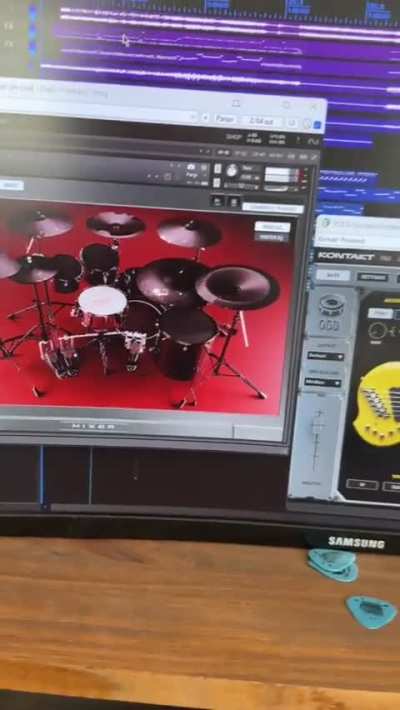Open the Default dropdown in the bass plugin sidebar
This screenshot has height=710, width=400.
[325, 356]
